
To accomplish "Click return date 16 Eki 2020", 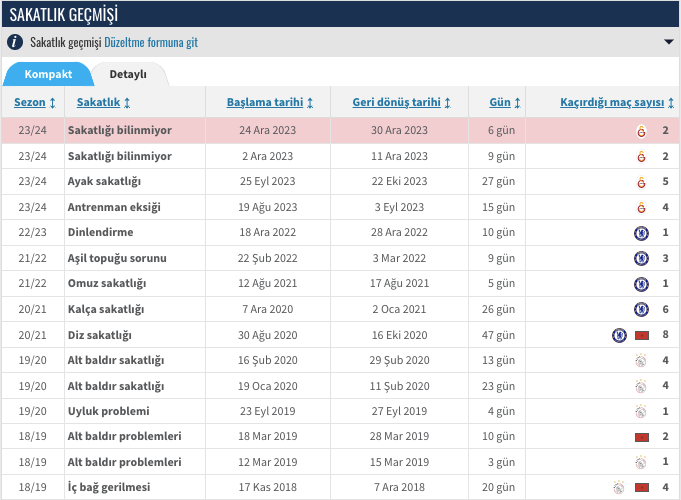I will click(x=399, y=335).
